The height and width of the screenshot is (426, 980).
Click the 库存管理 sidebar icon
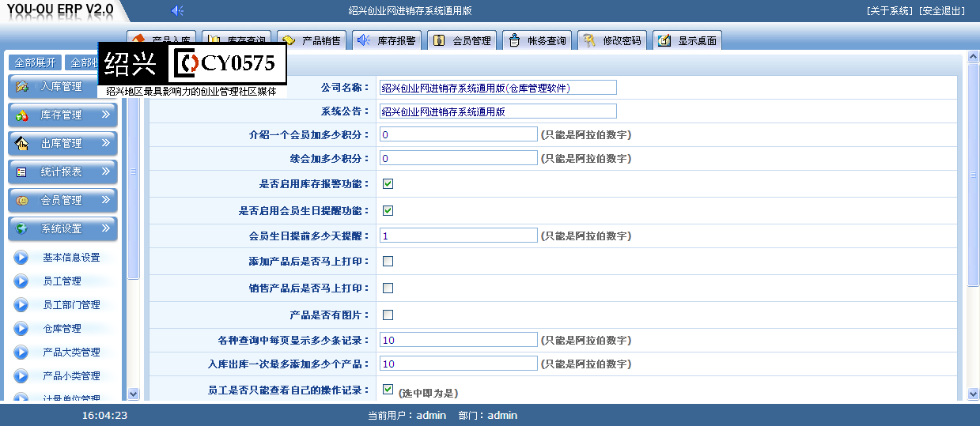22,115
